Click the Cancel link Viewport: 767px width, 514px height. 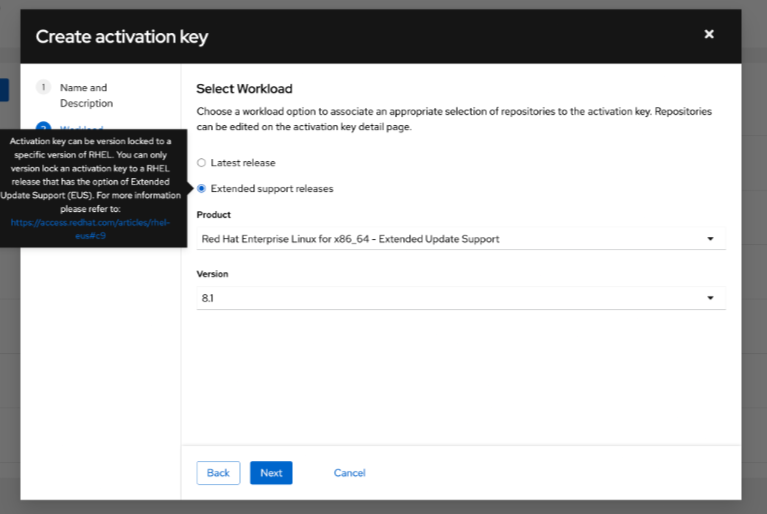pyautogui.click(x=350, y=473)
